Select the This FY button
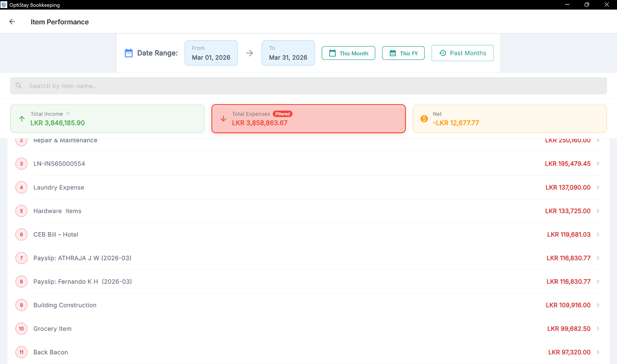 pyautogui.click(x=403, y=53)
